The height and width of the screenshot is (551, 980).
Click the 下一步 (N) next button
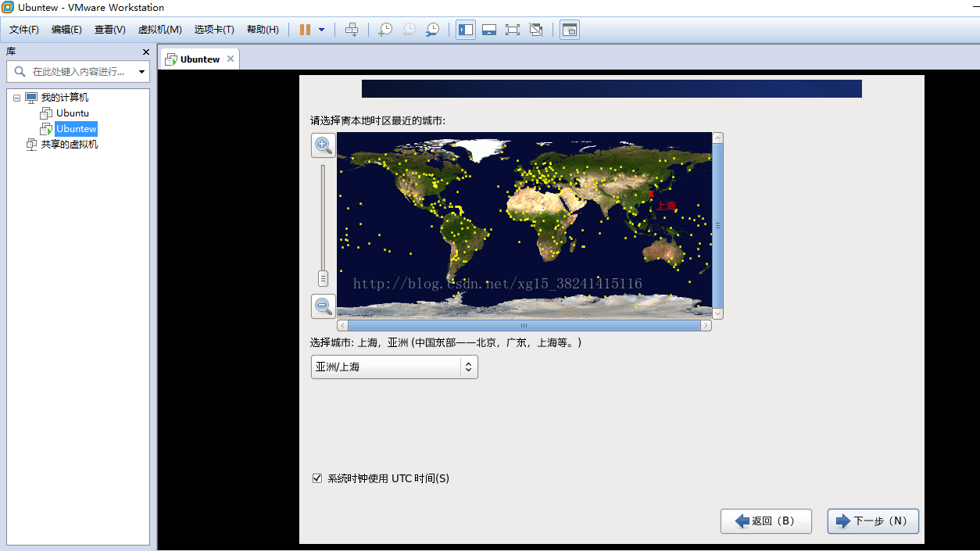pyautogui.click(x=873, y=521)
